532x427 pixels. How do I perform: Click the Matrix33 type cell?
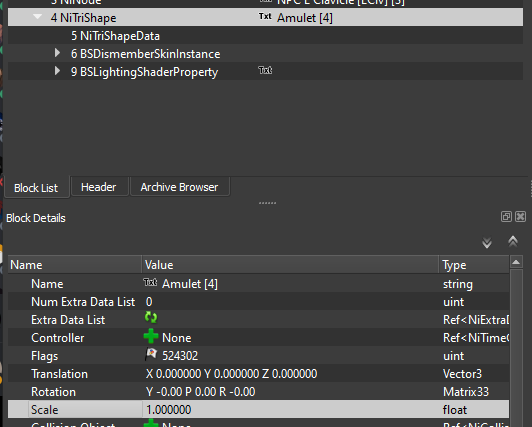[x=466, y=392]
